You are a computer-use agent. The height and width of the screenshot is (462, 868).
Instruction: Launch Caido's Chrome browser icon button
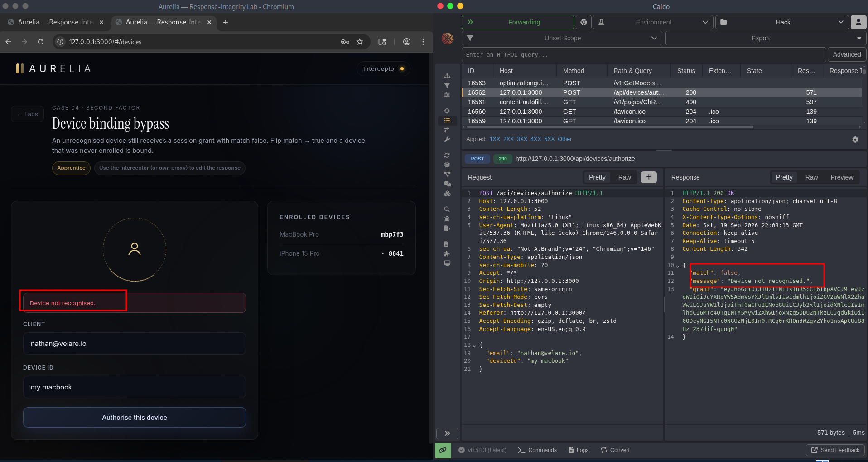coord(583,22)
